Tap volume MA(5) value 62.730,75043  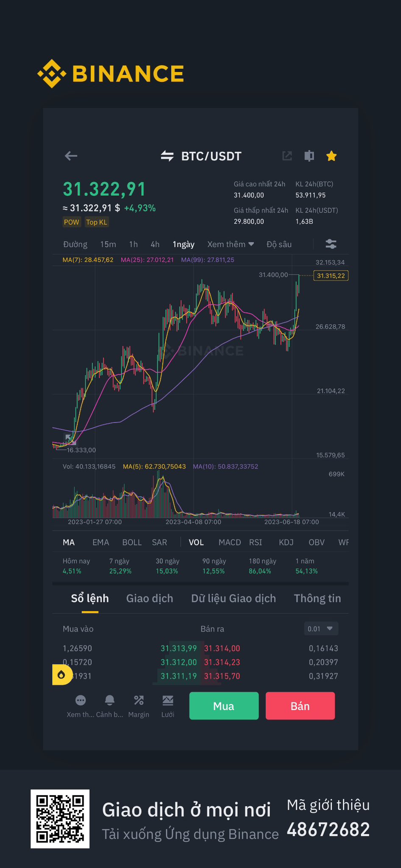pos(154,466)
